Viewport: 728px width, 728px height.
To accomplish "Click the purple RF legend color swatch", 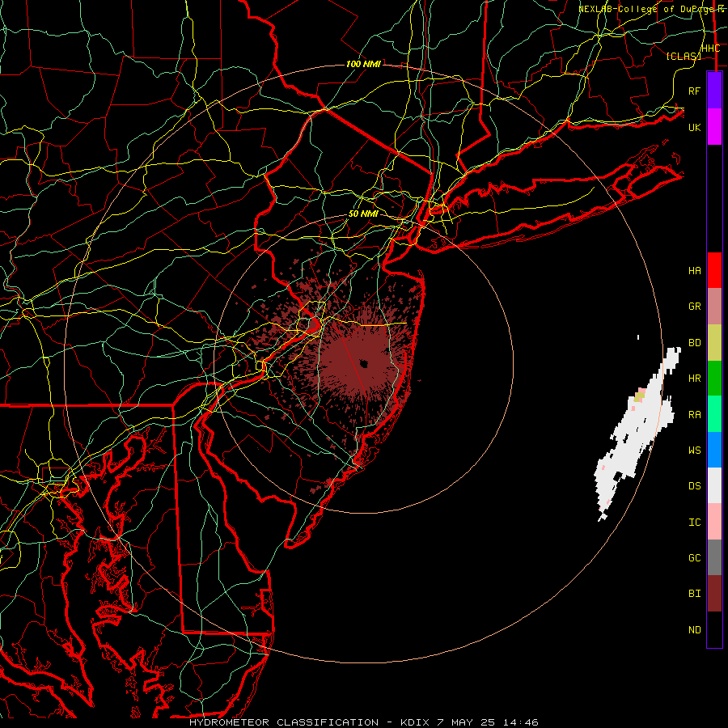I will pyautogui.click(x=714, y=91).
